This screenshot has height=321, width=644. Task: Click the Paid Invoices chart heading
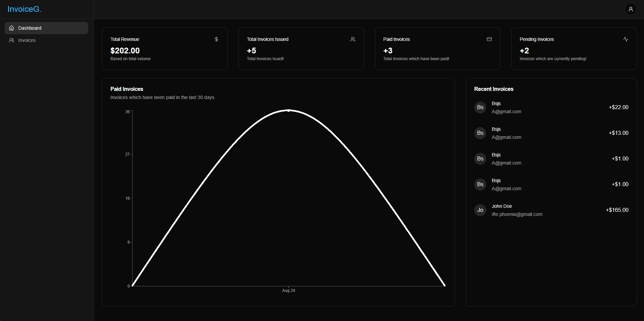pyautogui.click(x=127, y=89)
